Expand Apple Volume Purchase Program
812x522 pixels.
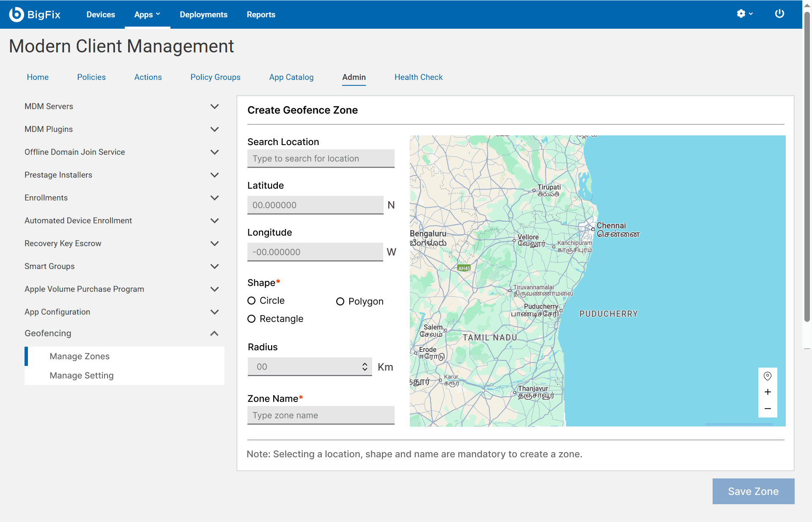214,289
